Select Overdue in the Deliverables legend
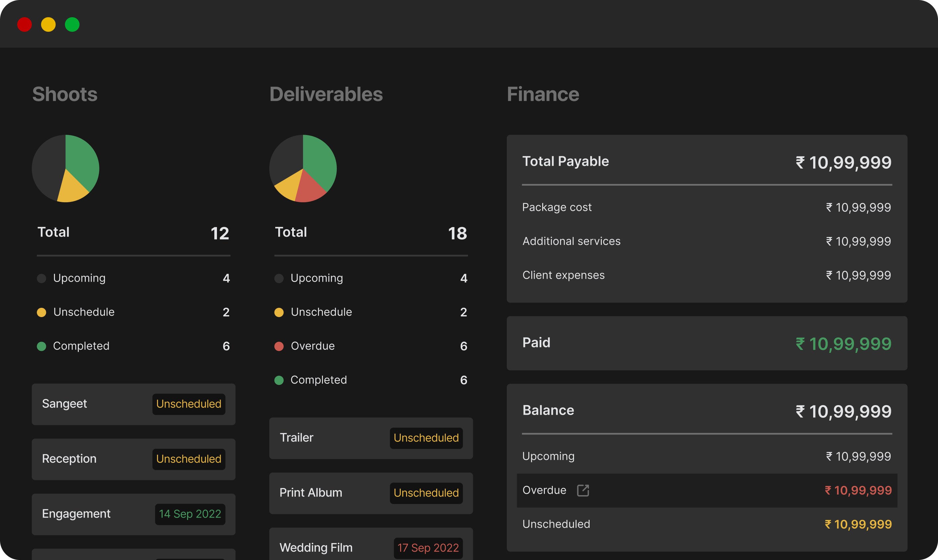Image resolution: width=938 pixels, height=560 pixels. coord(371,346)
